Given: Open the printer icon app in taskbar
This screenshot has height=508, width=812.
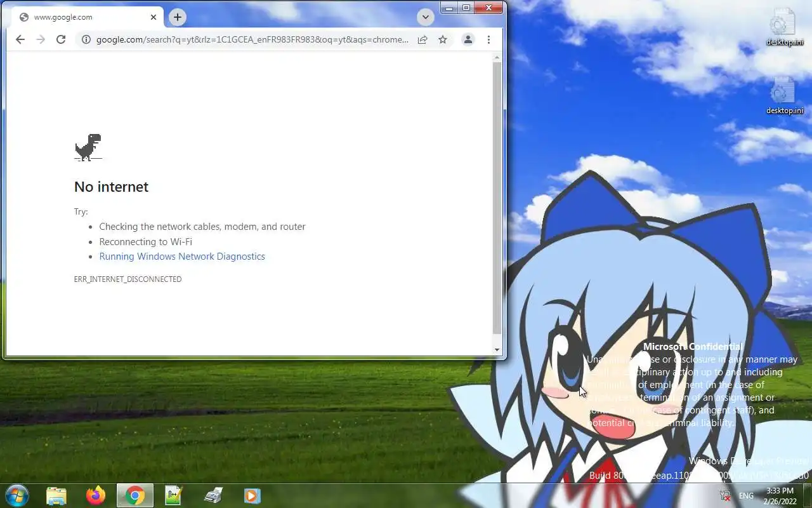Looking at the screenshot, I should pos(213,495).
